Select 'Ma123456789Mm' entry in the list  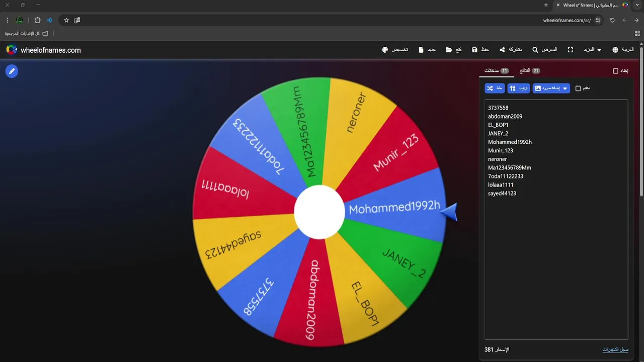coord(510,167)
